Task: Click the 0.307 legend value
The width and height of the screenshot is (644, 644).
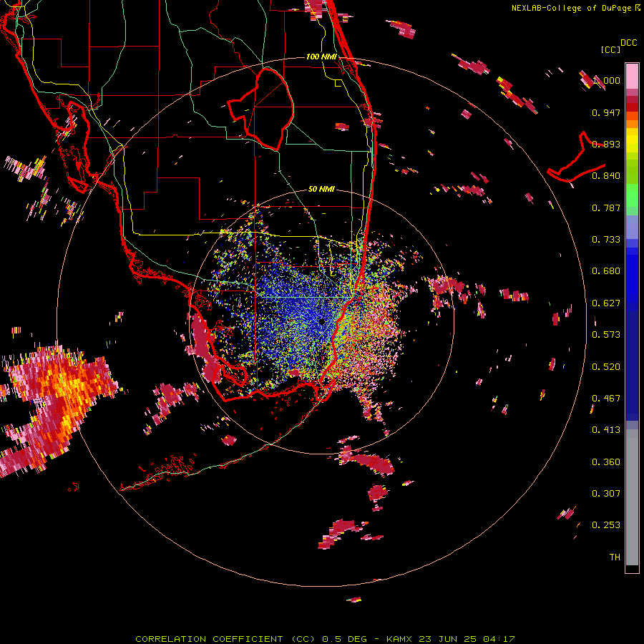Action: (x=606, y=494)
